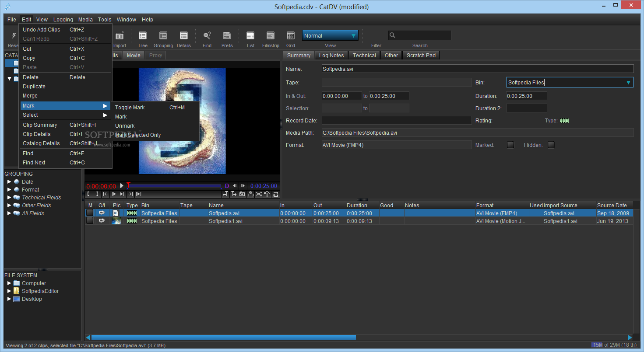Image resolution: width=644 pixels, height=352 pixels.
Task: Click the document Pic icon of Softpedia.avi
Action: pyautogui.click(x=116, y=213)
